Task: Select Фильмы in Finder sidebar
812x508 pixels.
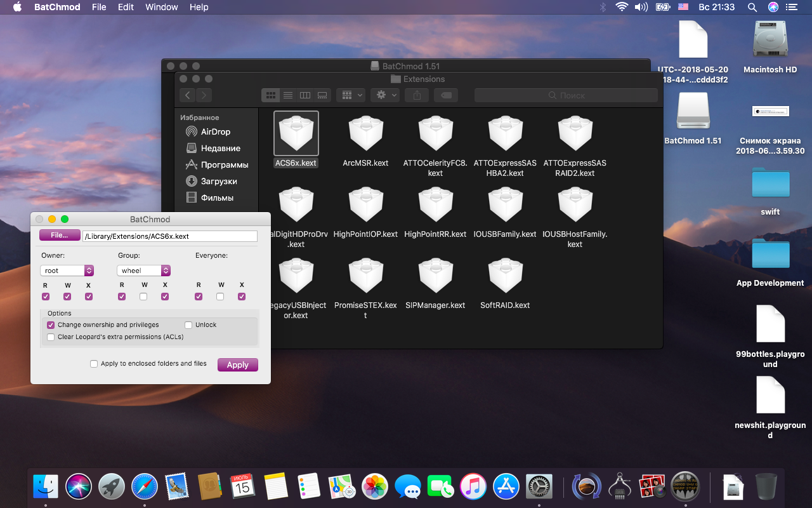Action: (209, 197)
